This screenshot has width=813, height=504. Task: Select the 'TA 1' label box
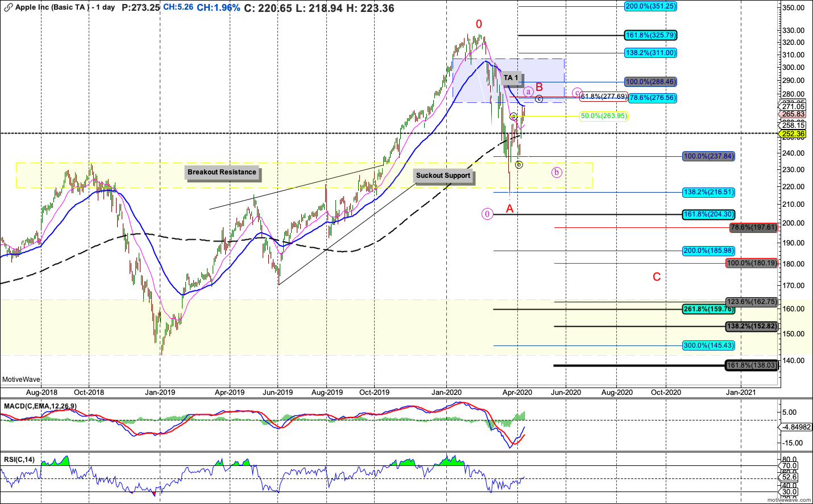pos(511,78)
